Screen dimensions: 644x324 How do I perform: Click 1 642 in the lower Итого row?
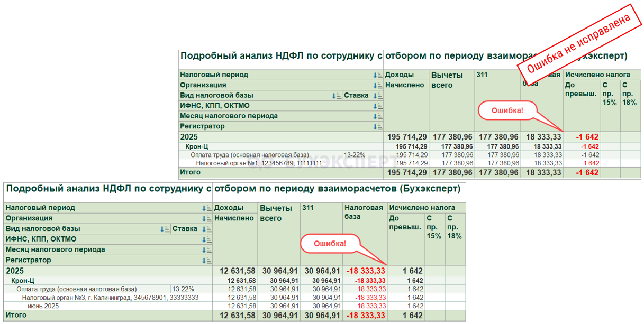tap(413, 316)
